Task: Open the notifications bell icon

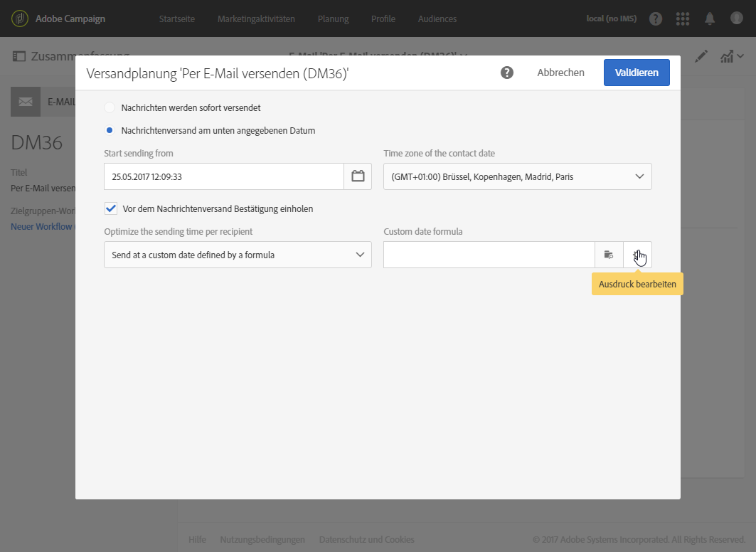Action: tap(710, 18)
